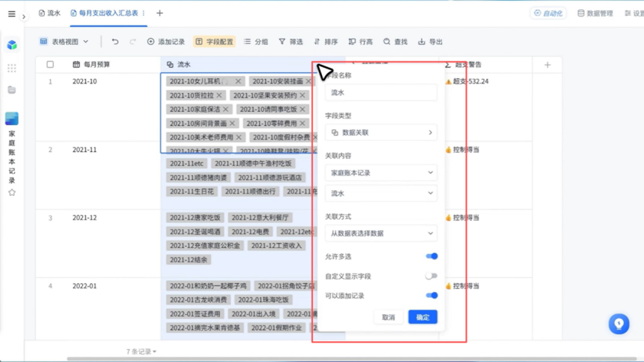Remove the 2021-10零碎费用 tag
The height and width of the screenshot is (362, 644).
point(303,123)
